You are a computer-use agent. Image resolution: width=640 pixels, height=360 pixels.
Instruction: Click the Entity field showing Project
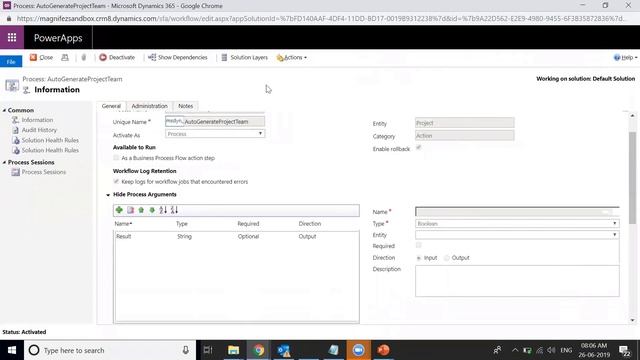pos(465,123)
